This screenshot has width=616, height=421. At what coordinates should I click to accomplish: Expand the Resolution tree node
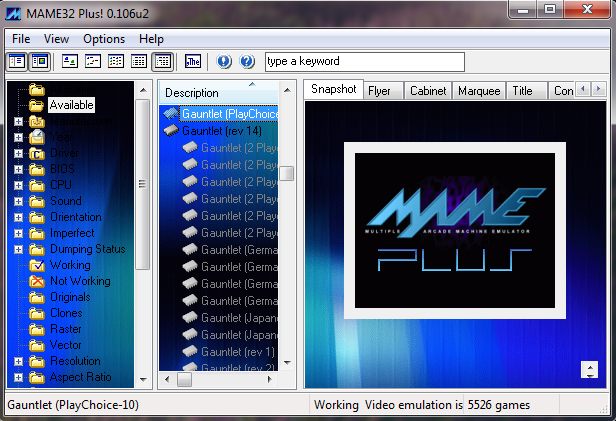click(x=18, y=361)
